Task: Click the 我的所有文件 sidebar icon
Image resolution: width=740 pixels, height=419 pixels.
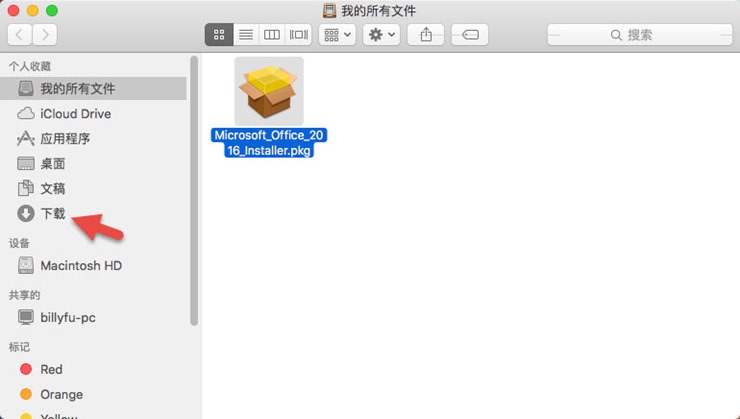Action: click(25, 88)
